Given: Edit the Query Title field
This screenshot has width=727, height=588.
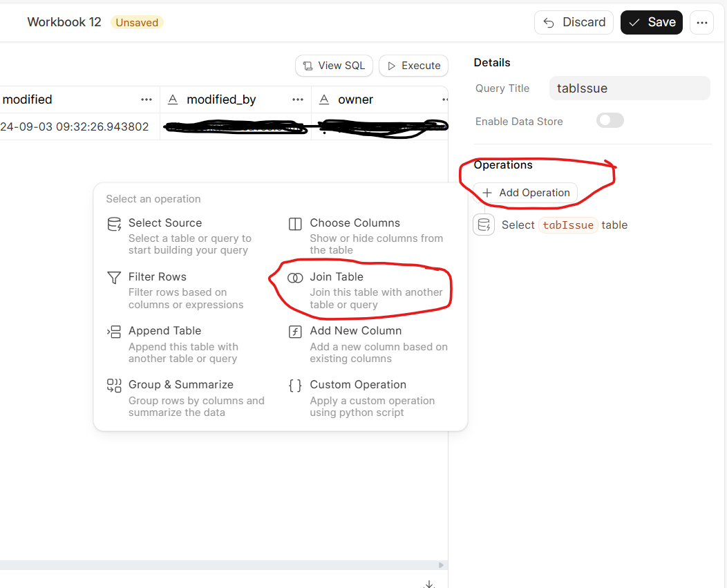Looking at the screenshot, I should click(x=630, y=88).
